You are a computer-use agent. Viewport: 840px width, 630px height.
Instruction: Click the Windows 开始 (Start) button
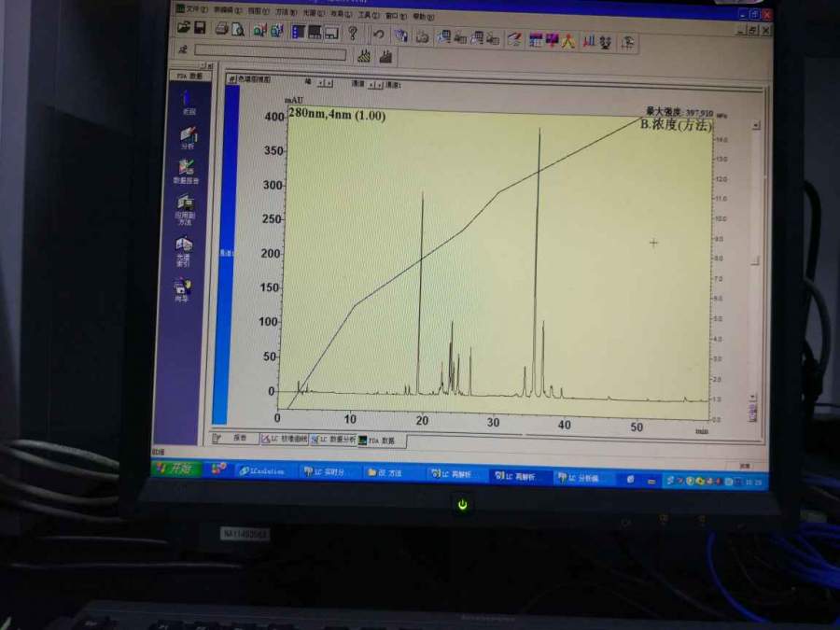[175, 469]
